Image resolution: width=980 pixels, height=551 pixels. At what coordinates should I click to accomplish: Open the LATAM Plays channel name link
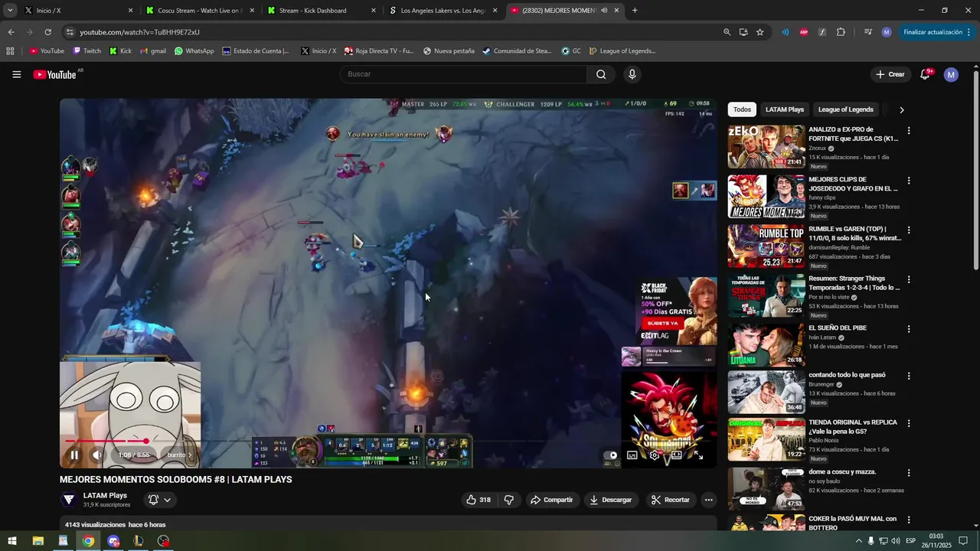click(105, 495)
